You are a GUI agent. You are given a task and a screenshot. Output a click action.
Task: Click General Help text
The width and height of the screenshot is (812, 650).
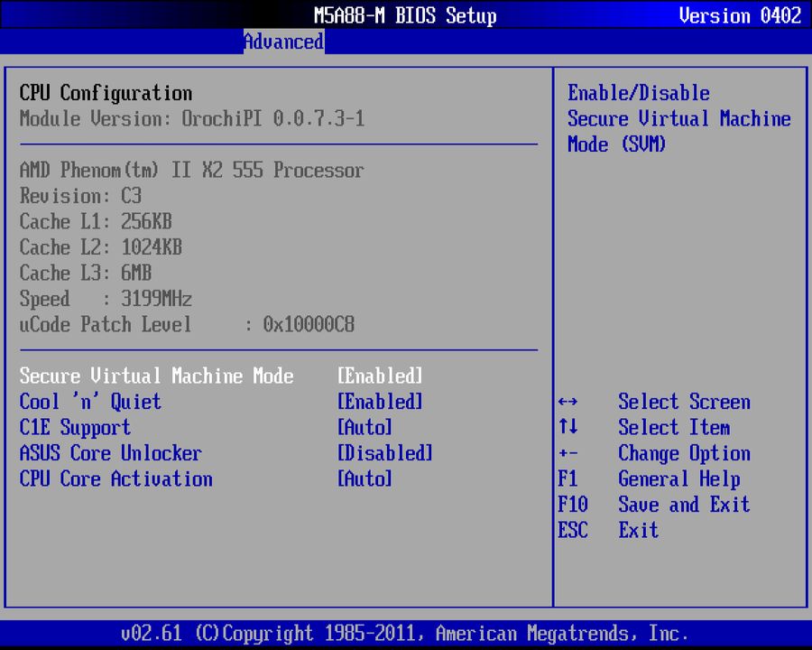point(679,479)
